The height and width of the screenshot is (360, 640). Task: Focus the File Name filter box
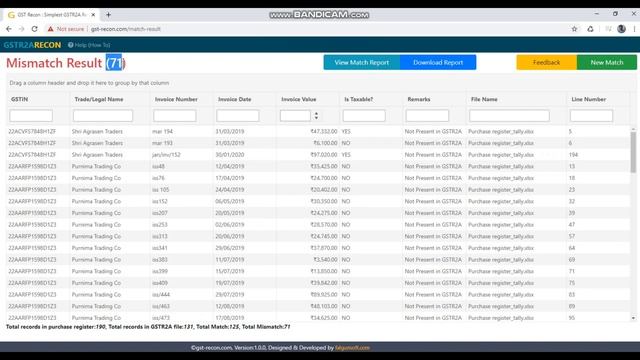pos(509,116)
